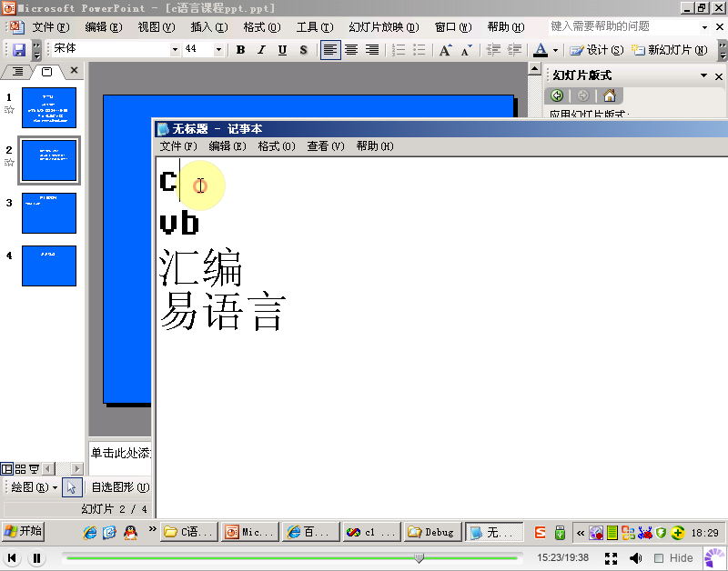Toggle Underline formatting button
This screenshot has width=728, height=571.
click(282, 50)
